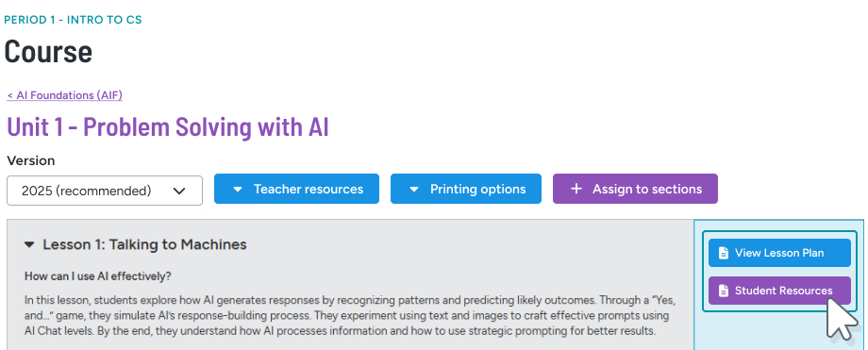Click the Unit 1 - Problem Solving with AI title

168,126
